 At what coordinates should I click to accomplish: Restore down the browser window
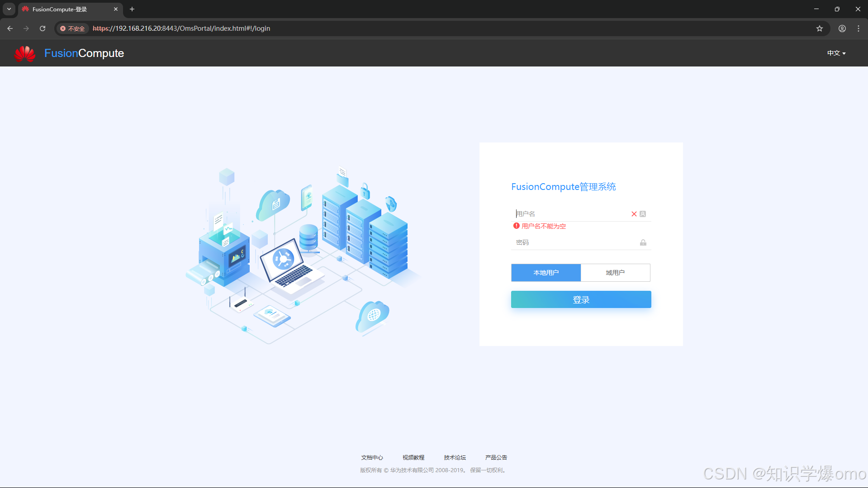click(x=837, y=9)
